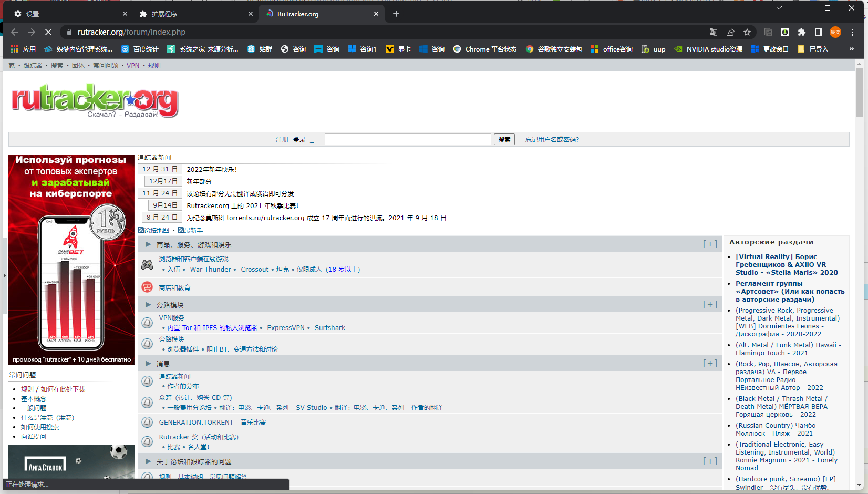This screenshot has width=868, height=494.
Task: Click into the forum search input field
Action: [x=408, y=139]
